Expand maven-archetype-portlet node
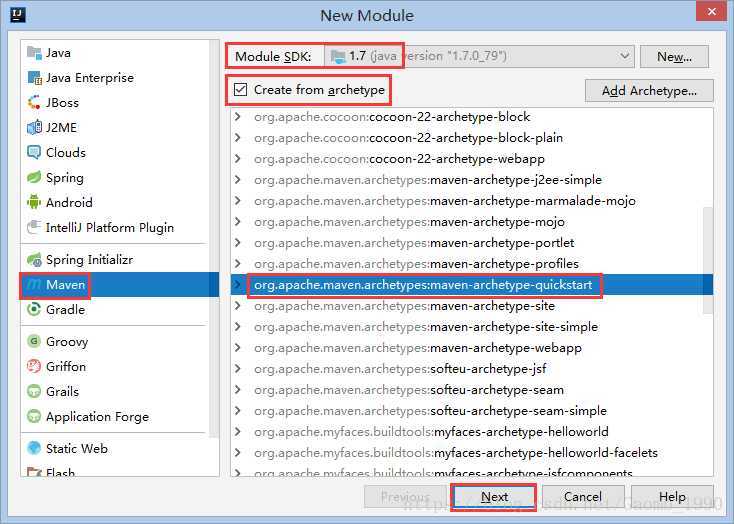Image resolution: width=734 pixels, height=524 pixels. click(238, 243)
